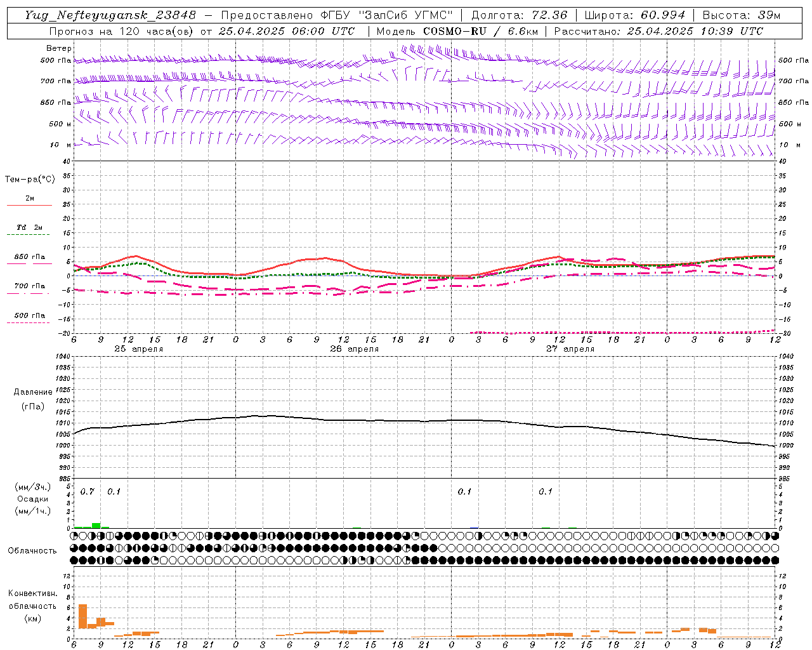Click the 27 апреля date label

(x=570, y=349)
